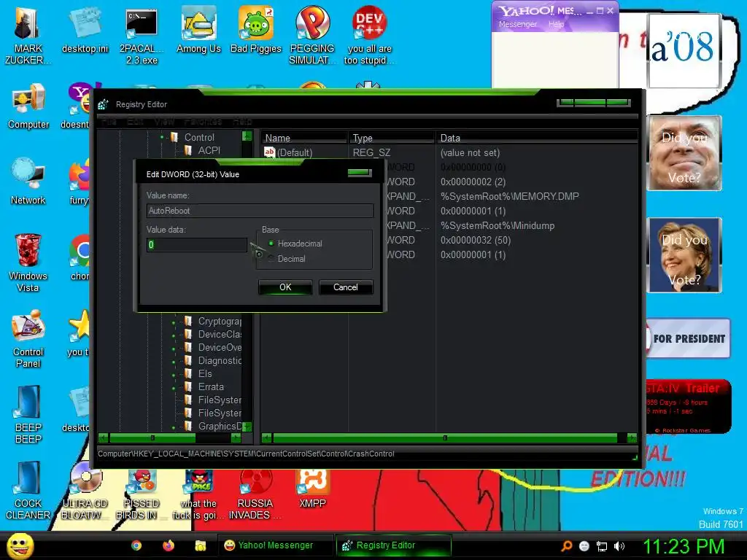Expand the Diagnostics key node

coord(174,362)
